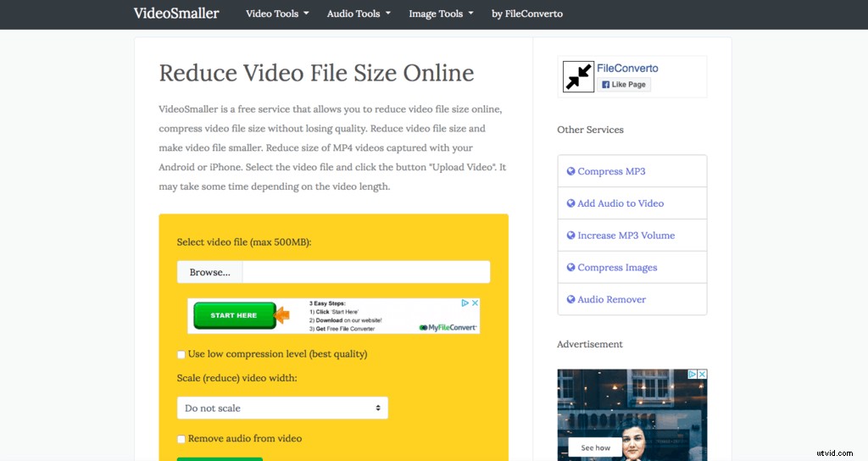Image resolution: width=868 pixels, height=461 pixels.
Task: Click Browse... to choose a video file
Action: 210,272
